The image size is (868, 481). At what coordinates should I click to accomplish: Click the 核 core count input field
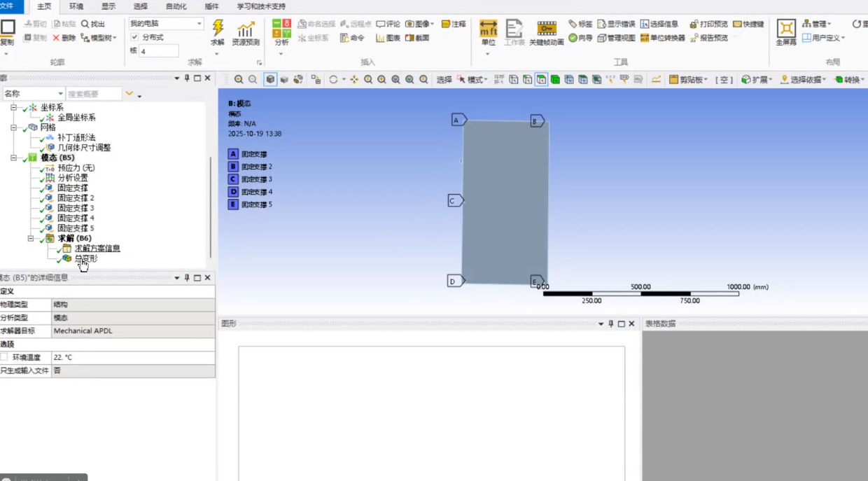tap(158, 51)
